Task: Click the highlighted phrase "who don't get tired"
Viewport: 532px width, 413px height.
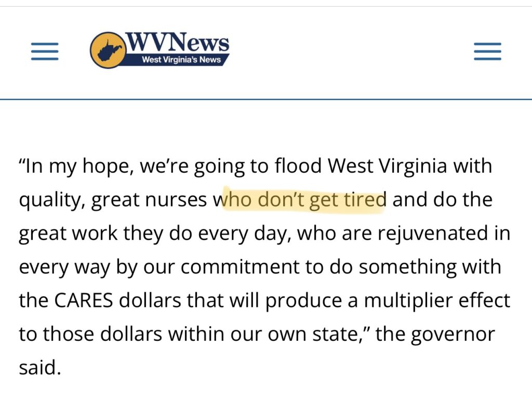Action: click(303, 200)
